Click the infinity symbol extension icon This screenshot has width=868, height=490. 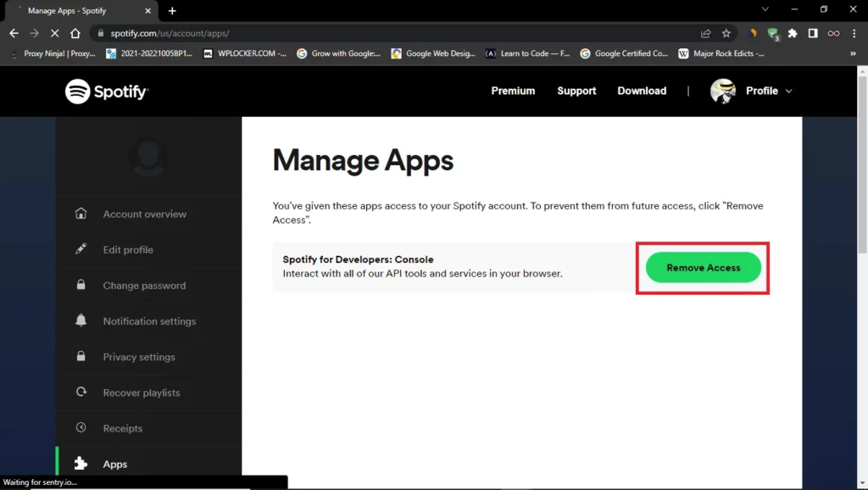[x=833, y=33]
